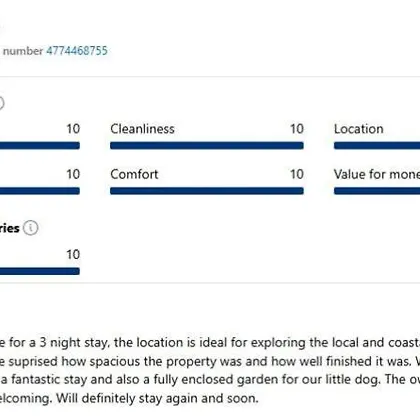Open booking number 4774468755 link
The image size is (420, 420).
(77, 51)
